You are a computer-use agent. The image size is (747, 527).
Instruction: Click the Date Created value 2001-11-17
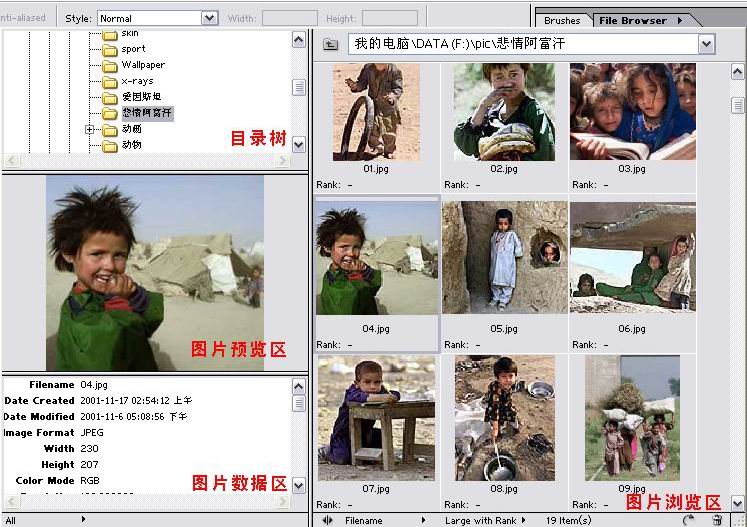[136, 401]
